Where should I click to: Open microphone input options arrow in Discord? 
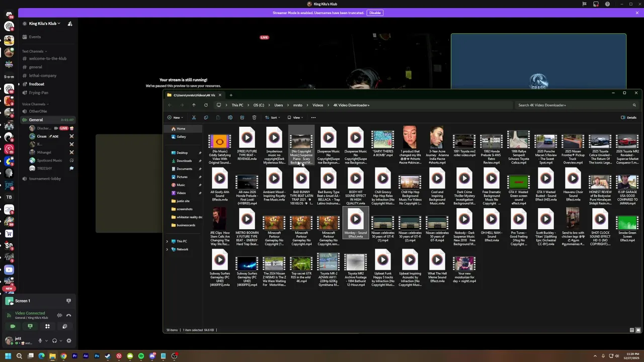tap(46, 340)
